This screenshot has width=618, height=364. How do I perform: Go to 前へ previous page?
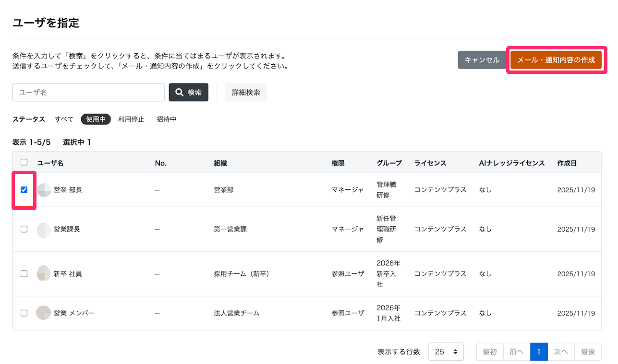coord(517,352)
